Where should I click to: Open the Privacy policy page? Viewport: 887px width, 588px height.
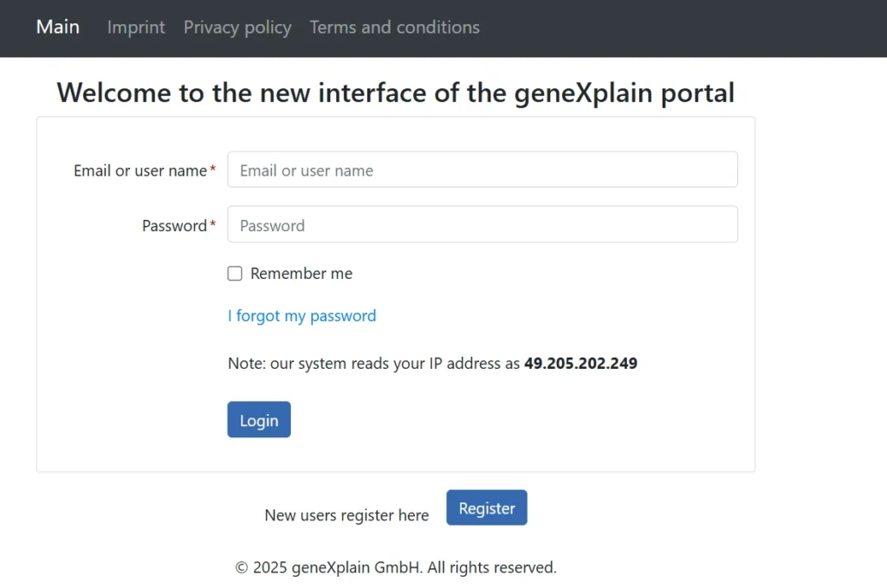pos(237,27)
